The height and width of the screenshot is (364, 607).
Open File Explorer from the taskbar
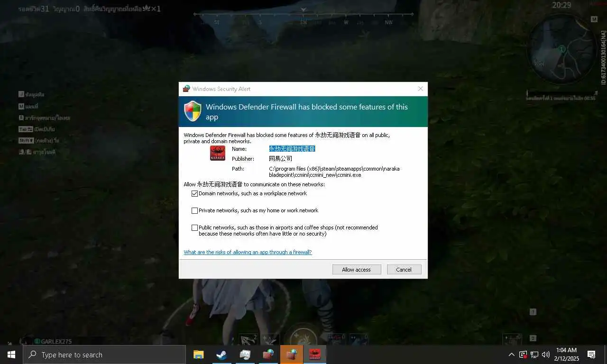[198, 355]
